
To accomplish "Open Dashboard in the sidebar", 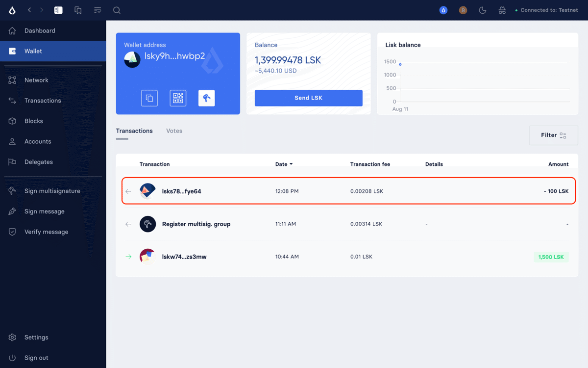I will [53, 30].
